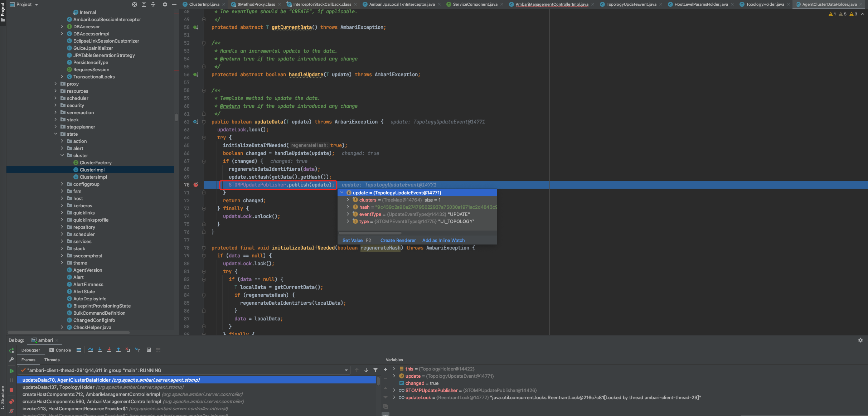This screenshot has width=868, height=416.
Task: Select ClustersImpl in project tree
Action: pos(93,177)
